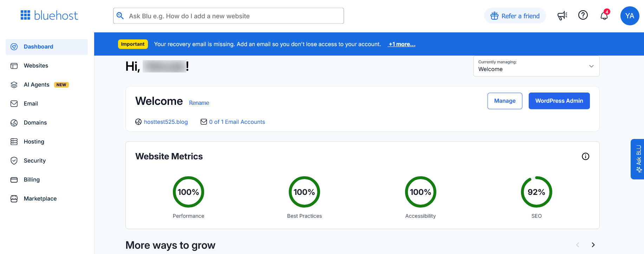644x254 pixels.
Task: Open the Security menu item
Action: (47, 161)
